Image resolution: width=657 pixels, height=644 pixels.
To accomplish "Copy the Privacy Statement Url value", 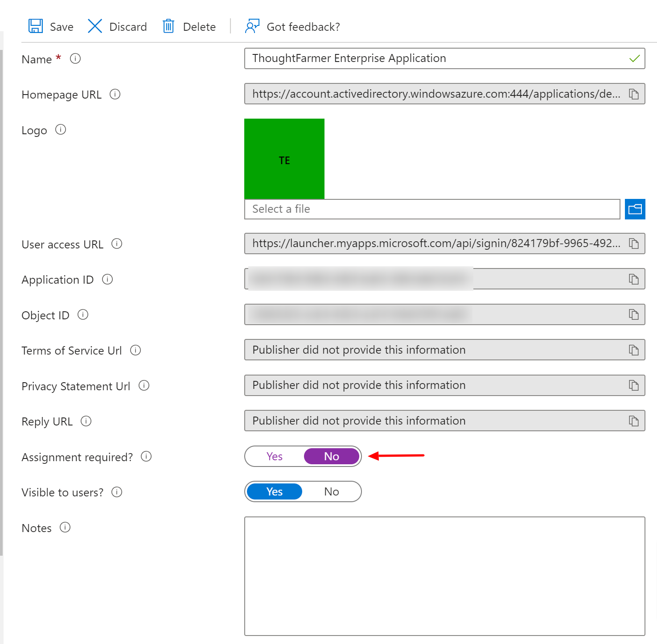I will pyautogui.click(x=634, y=385).
